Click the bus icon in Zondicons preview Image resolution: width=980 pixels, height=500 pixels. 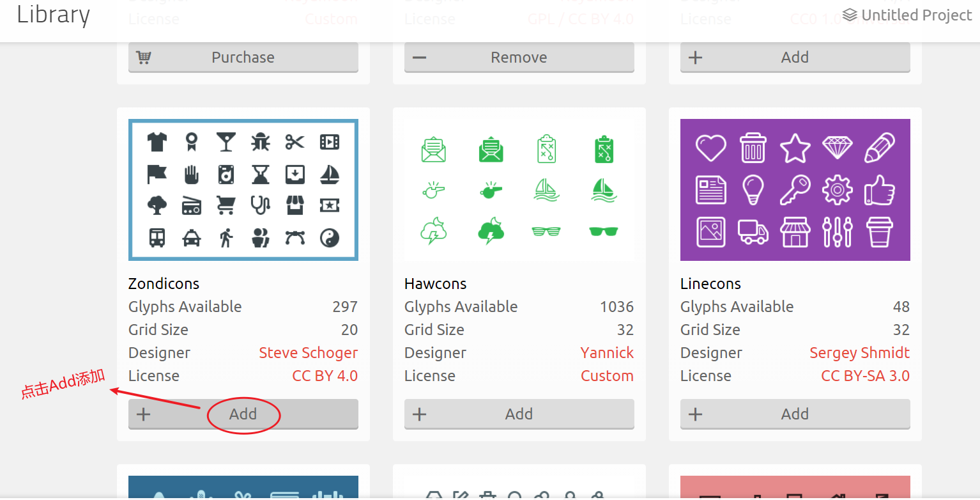tap(157, 238)
